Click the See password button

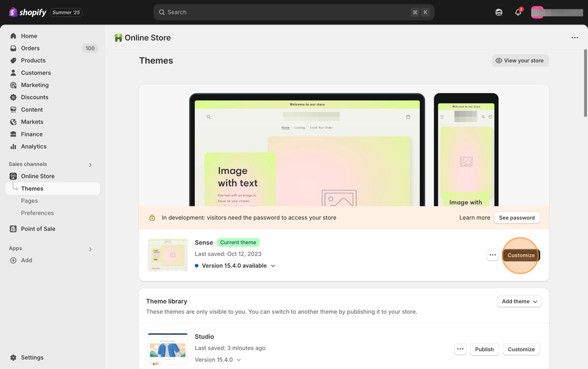pos(517,218)
